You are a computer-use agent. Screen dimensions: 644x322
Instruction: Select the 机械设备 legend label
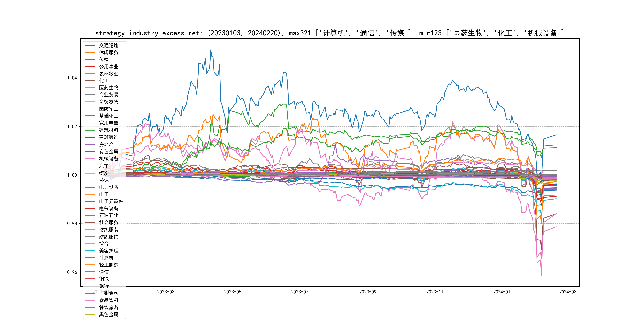click(x=109, y=159)
